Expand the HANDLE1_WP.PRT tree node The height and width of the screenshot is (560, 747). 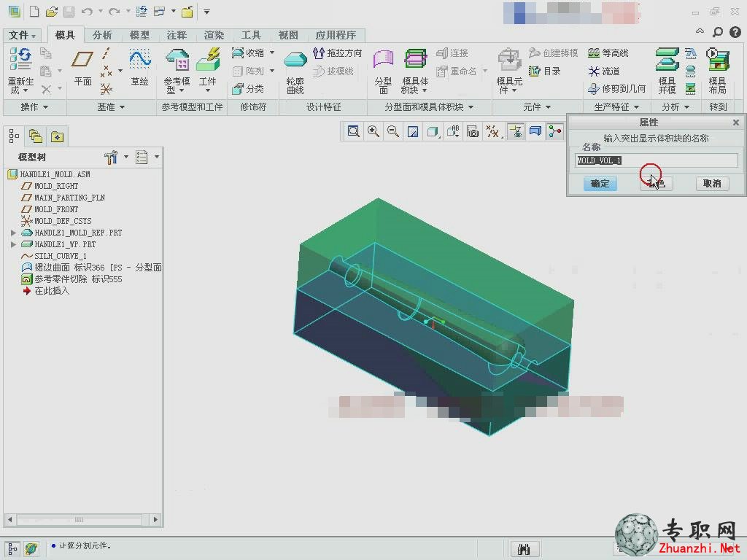(13, 244)
